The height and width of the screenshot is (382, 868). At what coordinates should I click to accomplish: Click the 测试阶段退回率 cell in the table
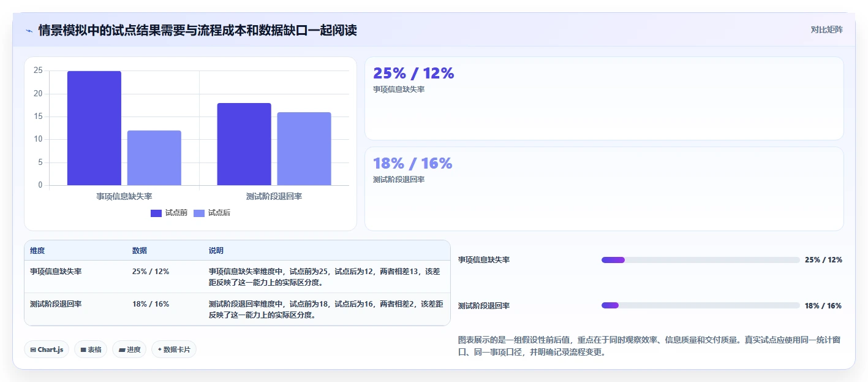[x=56, y=304]
